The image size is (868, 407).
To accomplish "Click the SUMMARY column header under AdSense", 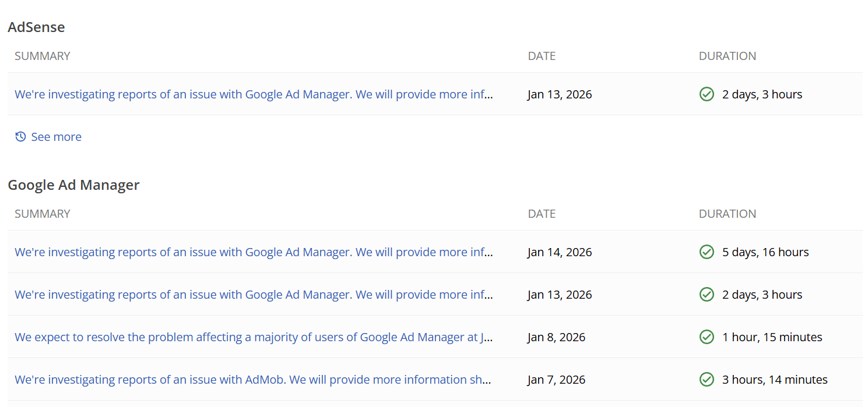I will coord(42,56).
